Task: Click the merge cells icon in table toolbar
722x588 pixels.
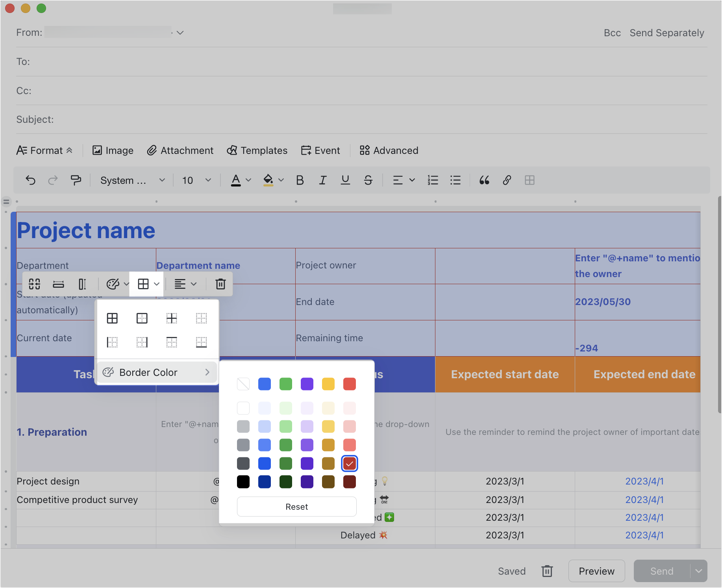Action: pyautogui.click(x=35, y=284)
